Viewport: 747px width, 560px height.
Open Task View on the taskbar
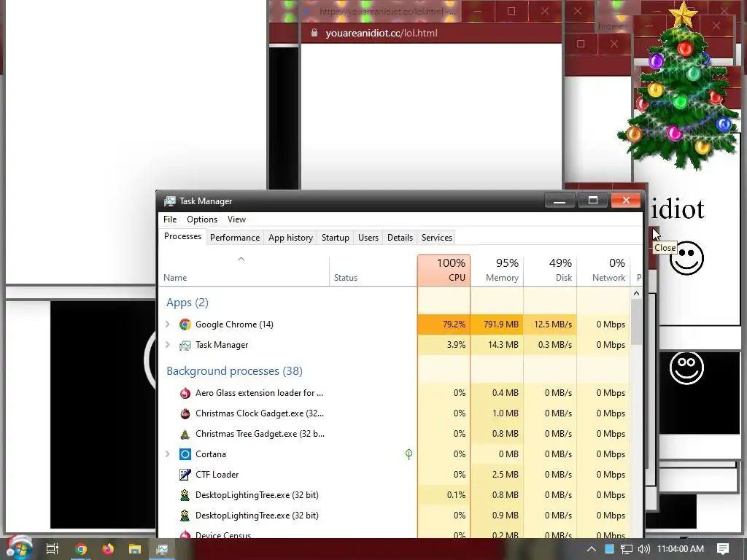pyautogui.click(x=52, y=549)
